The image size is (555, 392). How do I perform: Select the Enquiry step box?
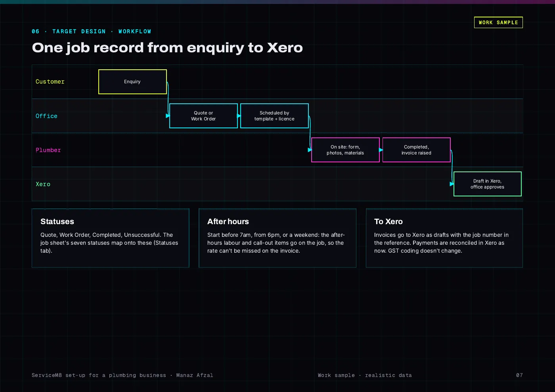tap(132, 82)
